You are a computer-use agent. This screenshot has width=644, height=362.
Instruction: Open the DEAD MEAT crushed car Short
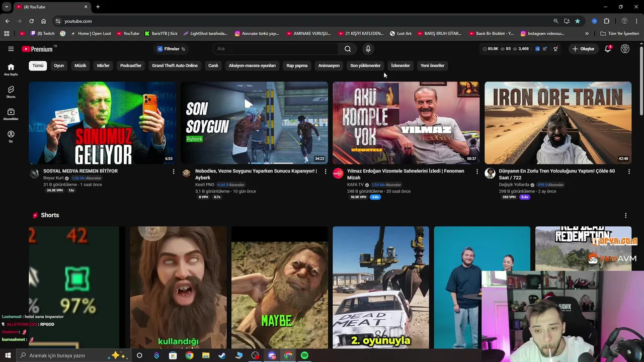pyautogui.click(x=380, y=288)
